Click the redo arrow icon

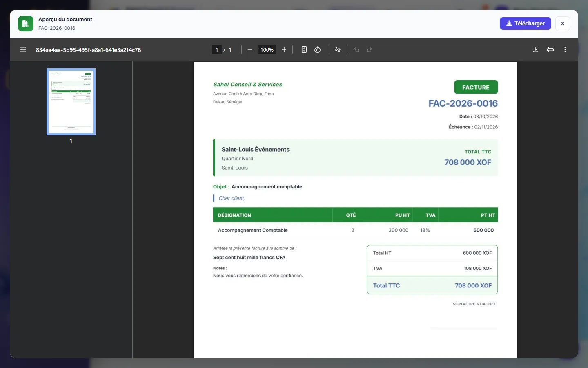pos(370,49)
